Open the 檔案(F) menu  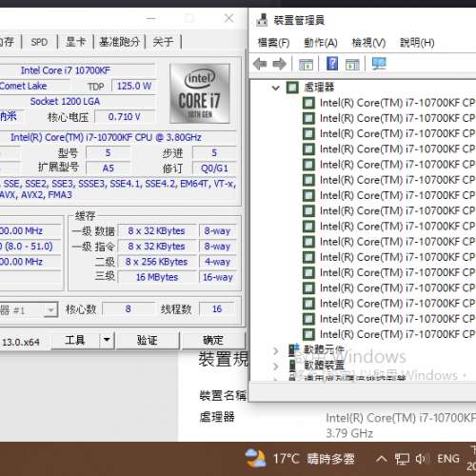tap(273, 43)
